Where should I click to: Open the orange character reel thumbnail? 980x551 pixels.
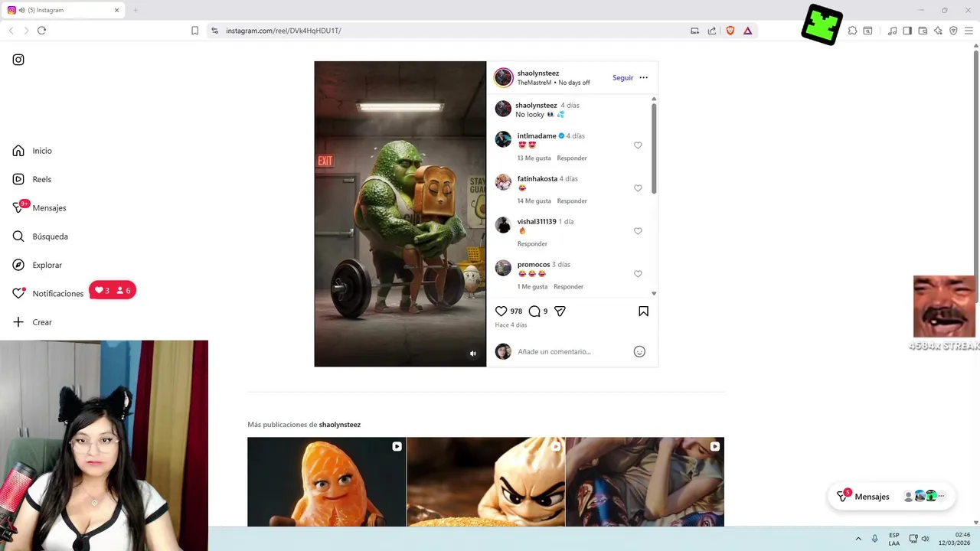point(327,482)
